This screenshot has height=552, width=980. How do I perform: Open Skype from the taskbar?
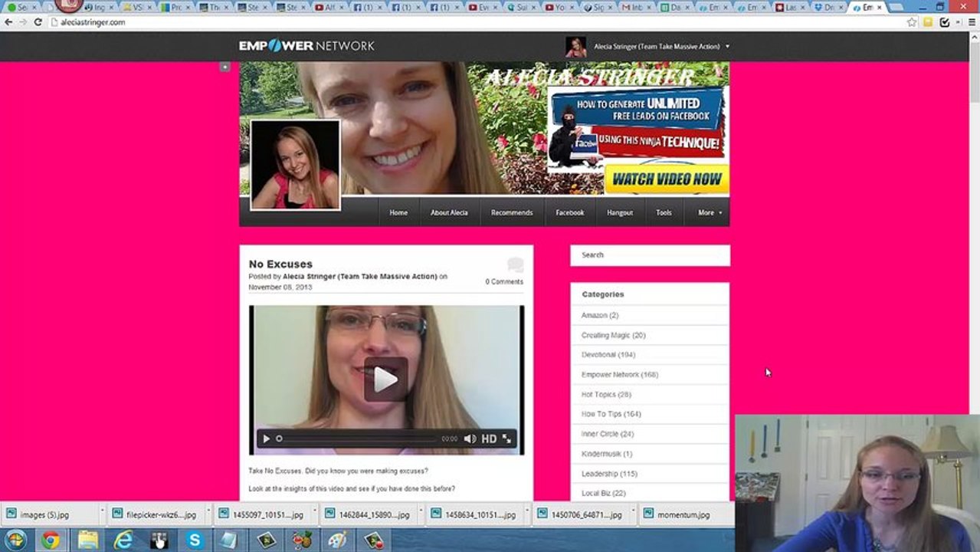[195, 540]
